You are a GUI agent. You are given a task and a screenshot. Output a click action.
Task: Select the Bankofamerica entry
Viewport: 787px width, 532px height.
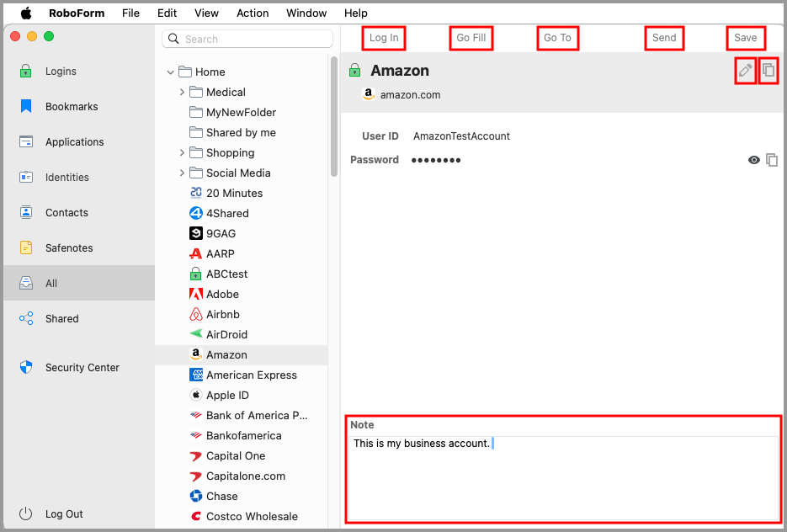coord(241,436)
